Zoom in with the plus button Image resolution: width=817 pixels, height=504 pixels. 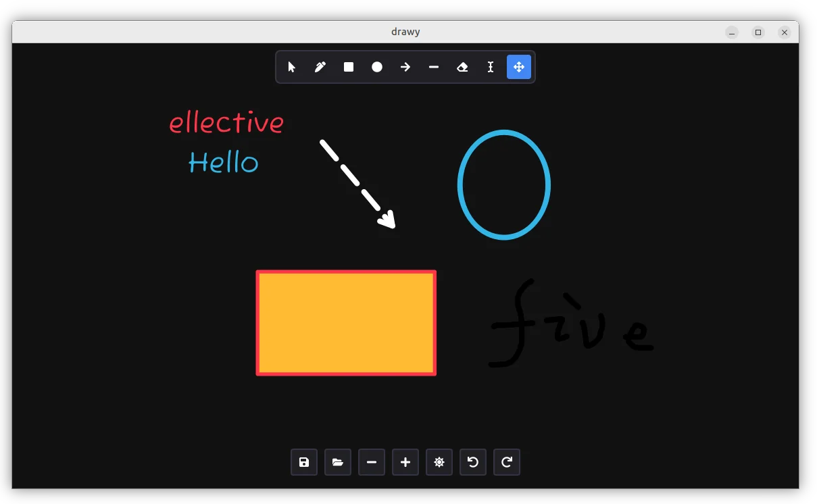coord(405,462)
